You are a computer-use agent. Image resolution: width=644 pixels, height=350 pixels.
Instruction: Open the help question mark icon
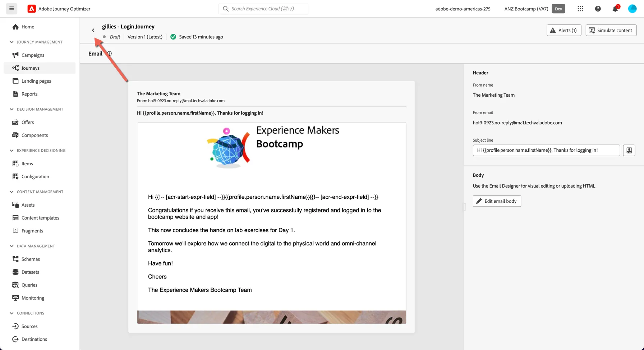tap(598, 9)
